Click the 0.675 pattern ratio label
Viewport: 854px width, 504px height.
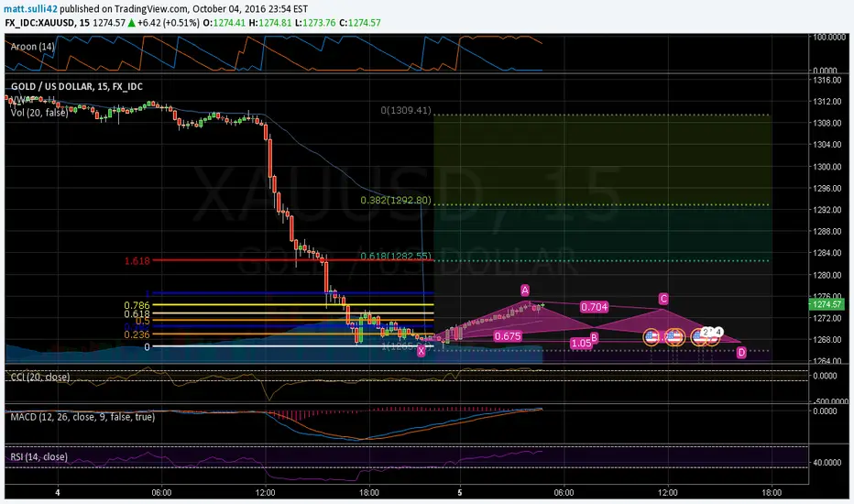pyautogui.click(x=508, y=336)
